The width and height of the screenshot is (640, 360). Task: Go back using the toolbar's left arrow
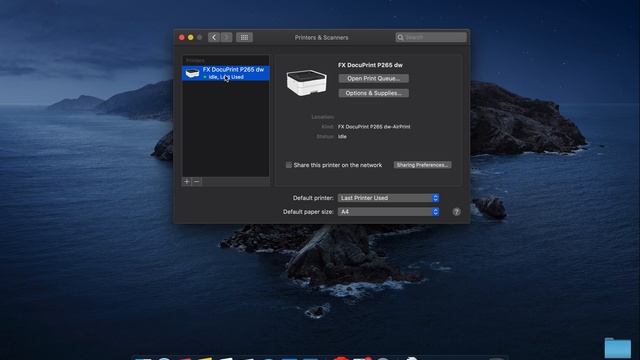point(213,37)
